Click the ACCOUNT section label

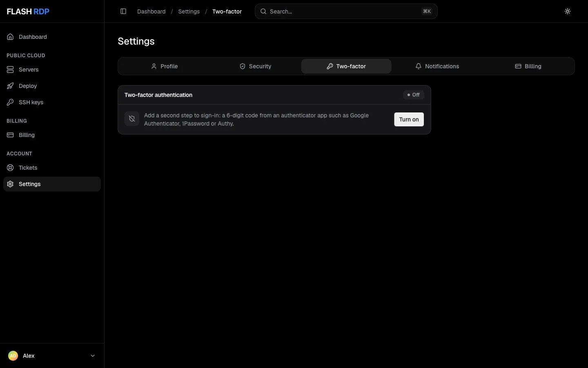(x=19, y=154)
